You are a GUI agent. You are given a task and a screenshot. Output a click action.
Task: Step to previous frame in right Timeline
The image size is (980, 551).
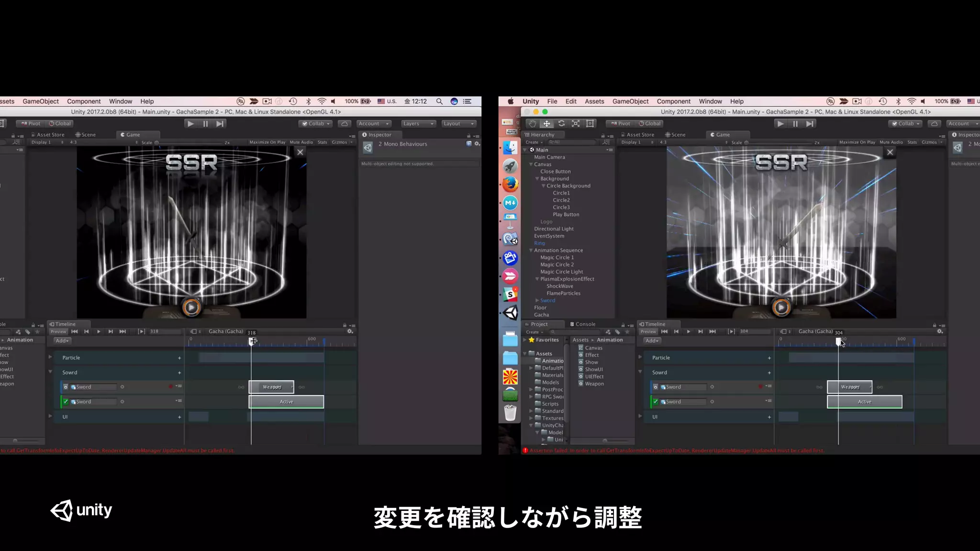pos(676,331)
